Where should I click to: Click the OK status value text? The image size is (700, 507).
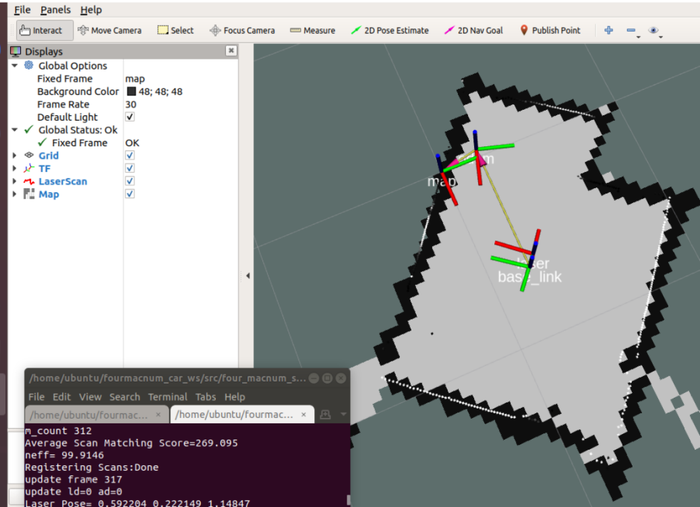[x=132, y=143]
